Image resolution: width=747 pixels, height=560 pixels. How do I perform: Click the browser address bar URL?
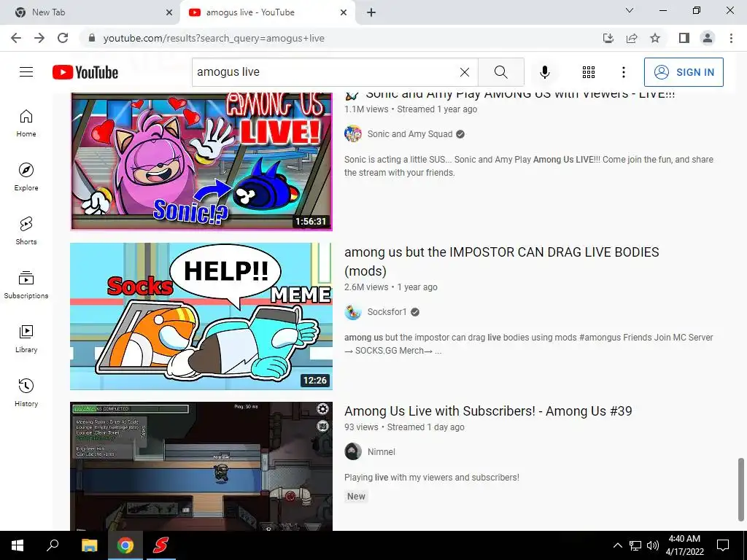(214, 38)
